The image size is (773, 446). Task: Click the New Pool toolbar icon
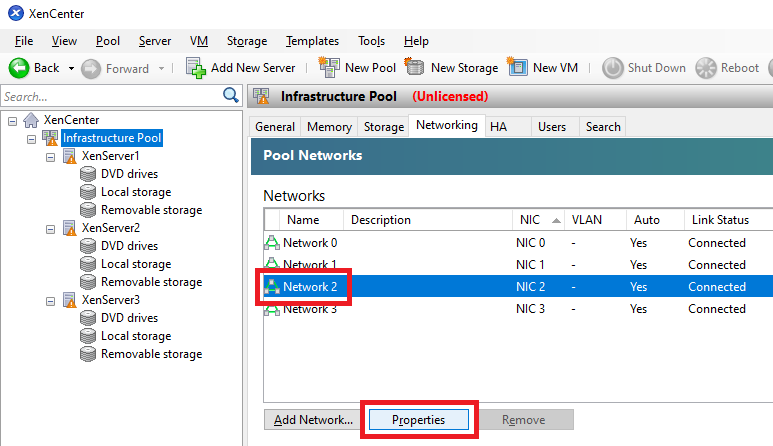329,68
